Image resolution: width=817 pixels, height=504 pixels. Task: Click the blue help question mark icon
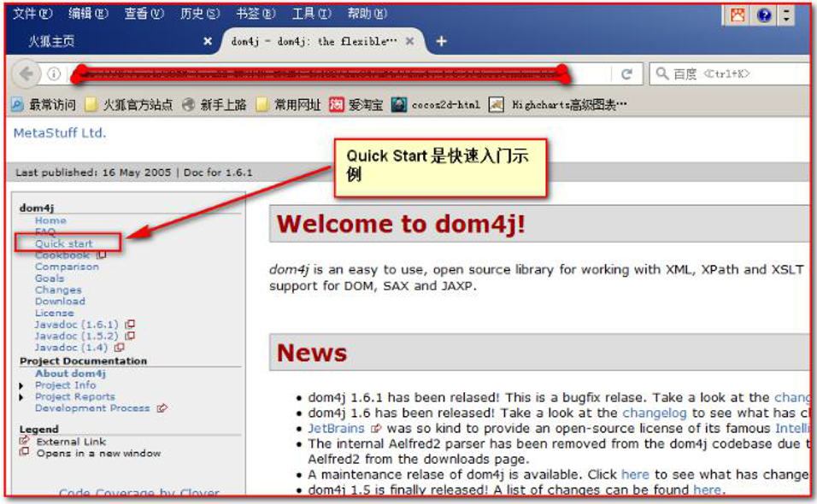click(763, 15)
